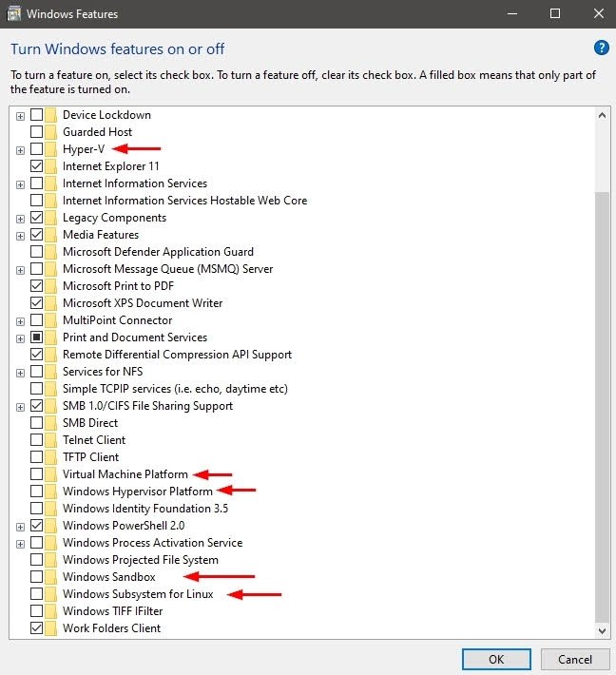Check the Telnet Client checkbox
Screen dimensions: 616x675
coord(36,439)
